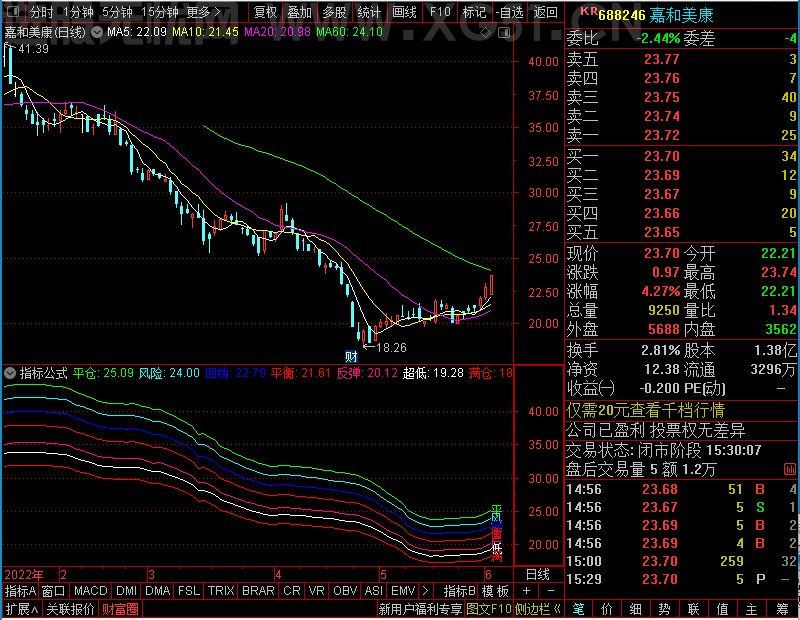Switch indicator to EMV
This screenshot has height=620, width=800.
click(403, 591)
